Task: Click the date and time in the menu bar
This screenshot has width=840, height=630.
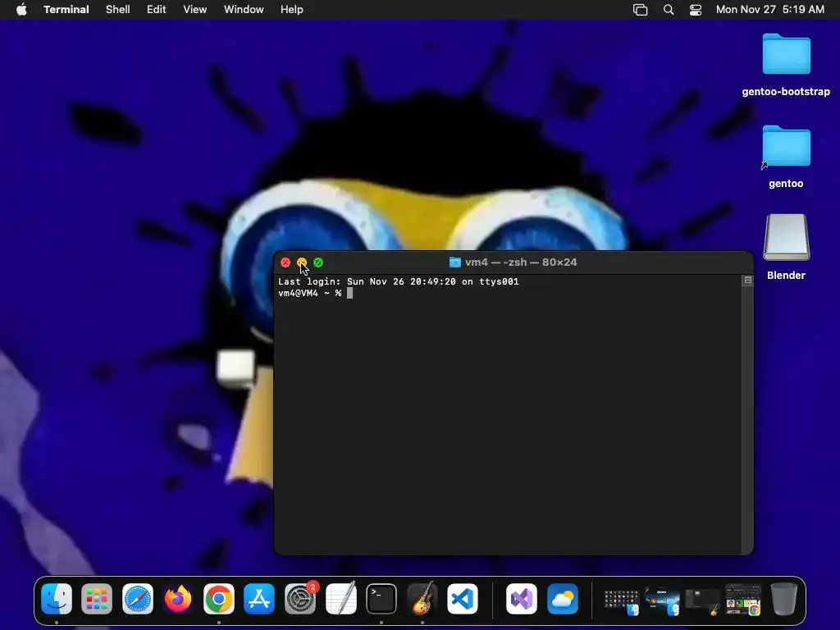Action: [x=769, y=10]
